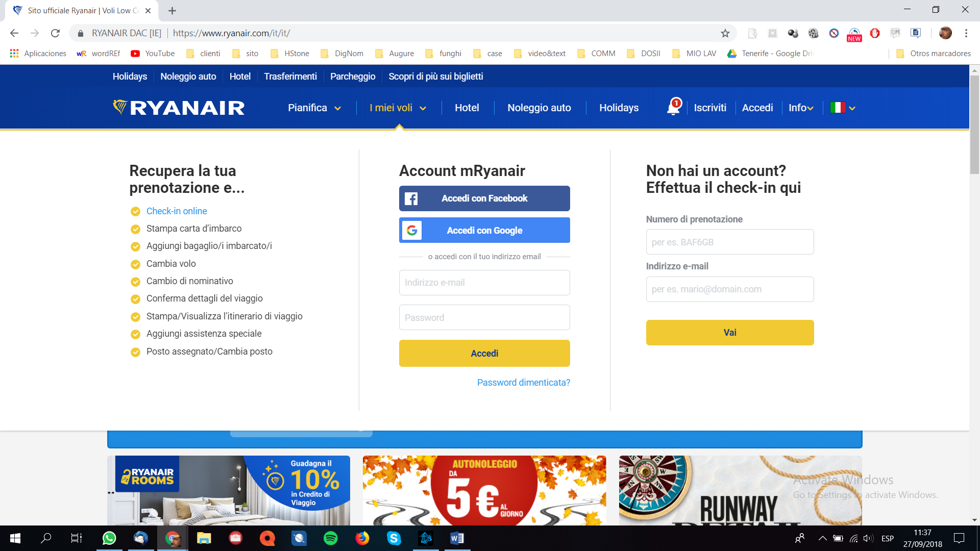Open Aplicaciones apps grid bookmark

38,54
